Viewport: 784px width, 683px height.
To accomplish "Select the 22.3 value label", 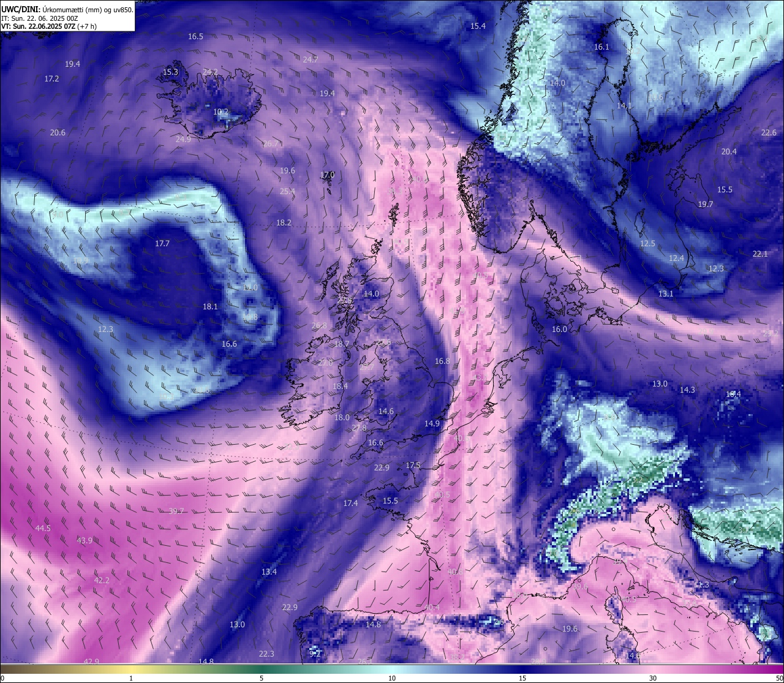I will coord(266,654).
